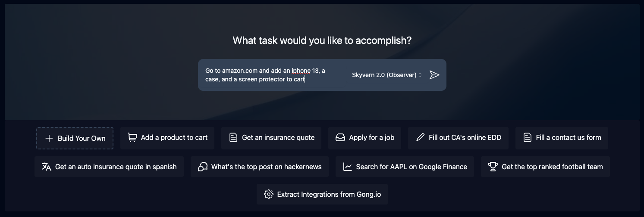Image resolution: width=644 pixels, height=217 pixels.
Task: Click the shopping cart icon
Action: click(x=132, y=138)
